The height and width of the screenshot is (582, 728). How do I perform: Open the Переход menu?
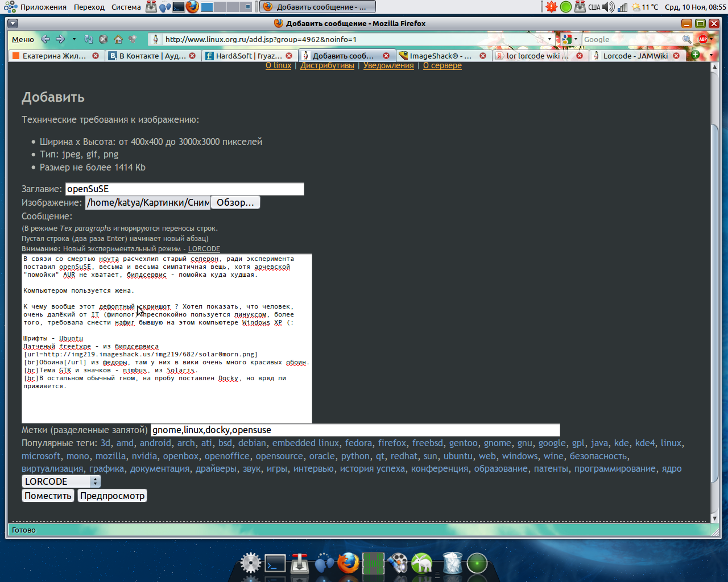point(89,7)
